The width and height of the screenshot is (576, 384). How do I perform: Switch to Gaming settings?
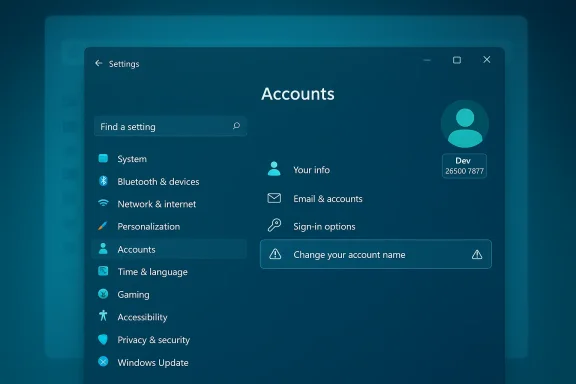[133, 295]
